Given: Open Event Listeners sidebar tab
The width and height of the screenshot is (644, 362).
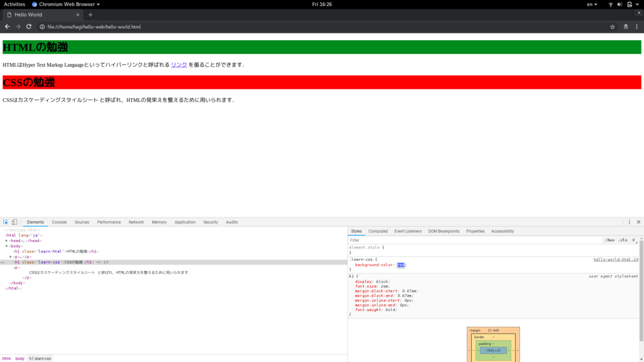Looking at the screenshot, I should click(408, 231).
